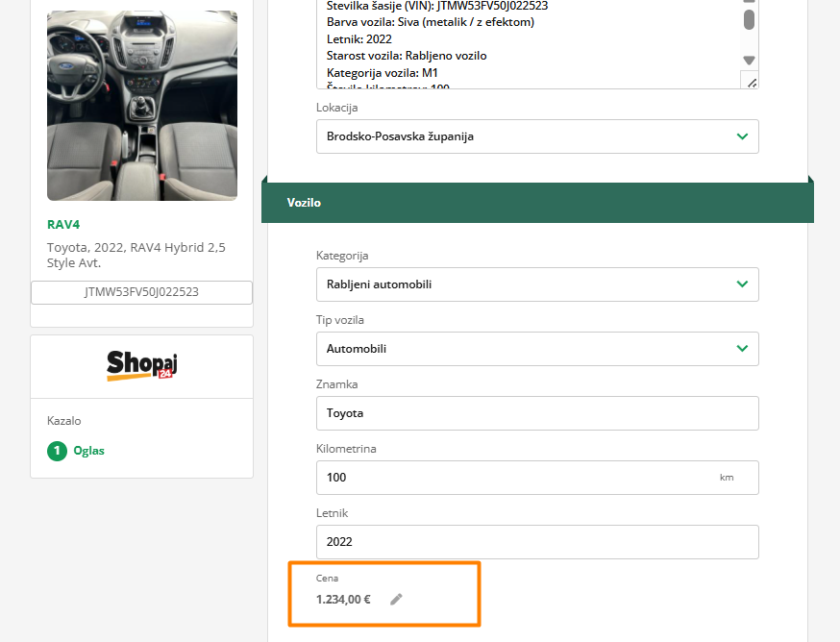Open the Tip vozila dropdown
The width and height of the screenshot is (840, 642).
(537, 349)
